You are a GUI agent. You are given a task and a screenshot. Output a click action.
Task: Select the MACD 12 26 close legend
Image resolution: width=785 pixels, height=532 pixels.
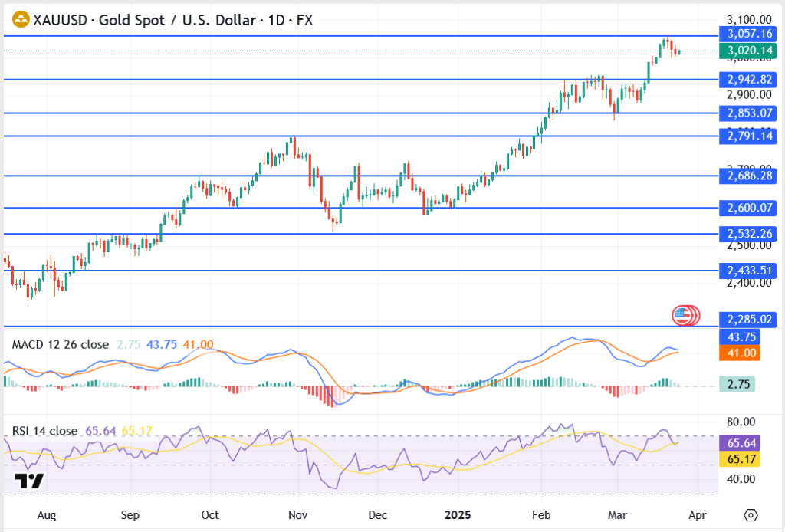tap(60, 345)
